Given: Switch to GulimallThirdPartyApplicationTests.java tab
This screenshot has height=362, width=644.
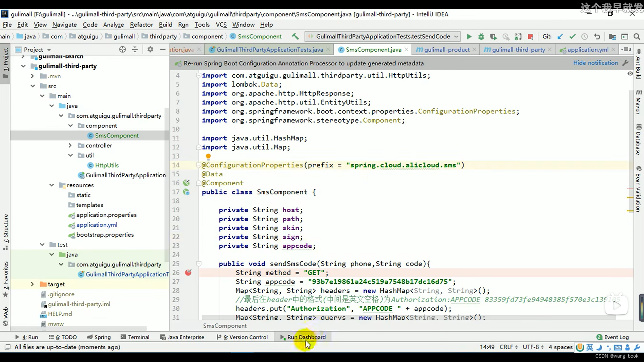Looking at the screenshot, I should (270, 50).
